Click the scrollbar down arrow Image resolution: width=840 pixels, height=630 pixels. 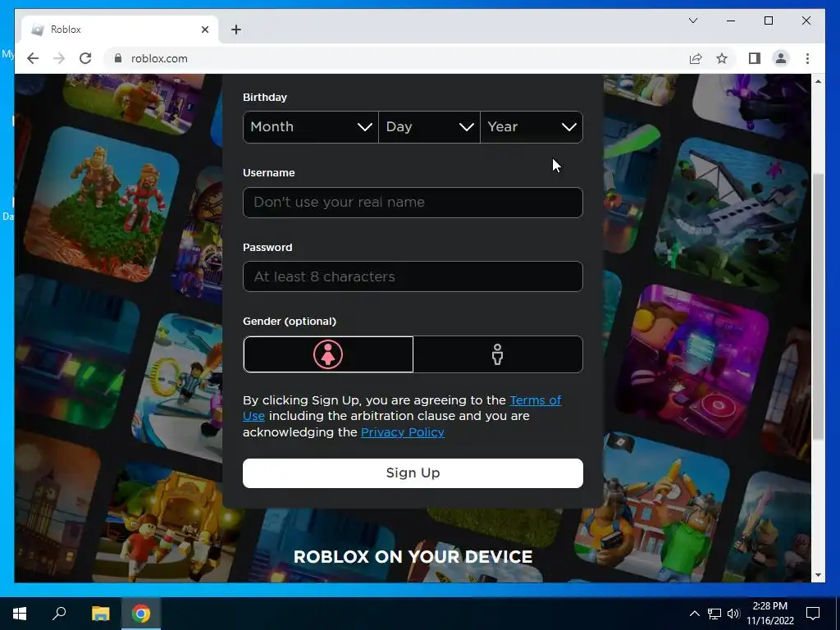(818, 575)
